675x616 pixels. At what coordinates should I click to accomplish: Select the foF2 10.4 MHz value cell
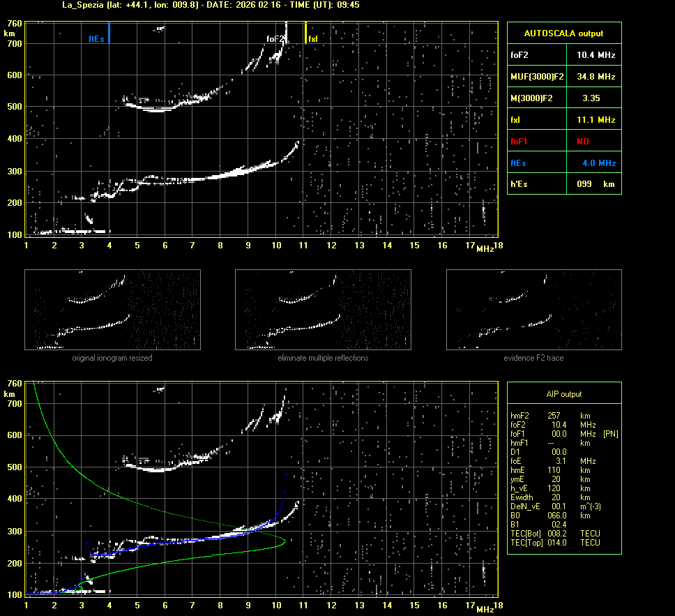click(x=596, y=54)
